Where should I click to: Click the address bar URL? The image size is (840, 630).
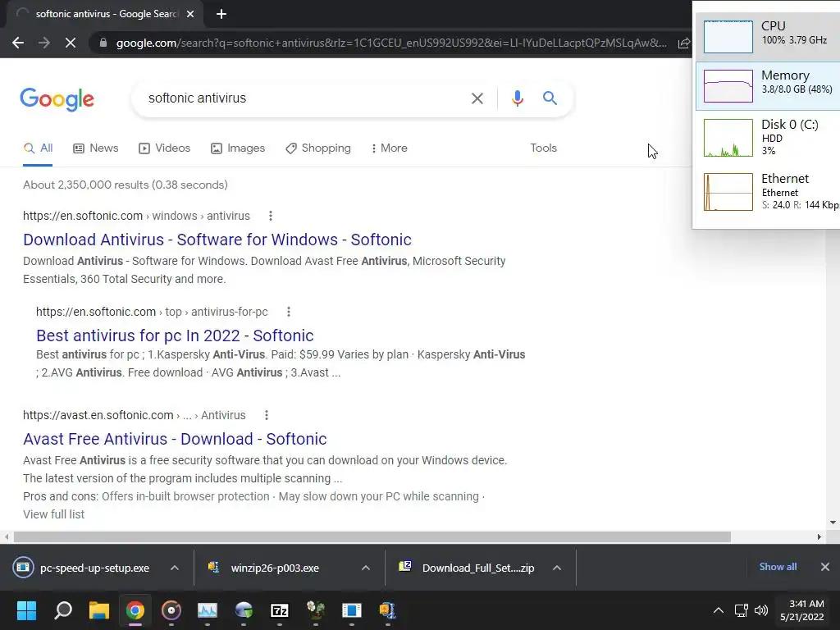coord(391,43)
